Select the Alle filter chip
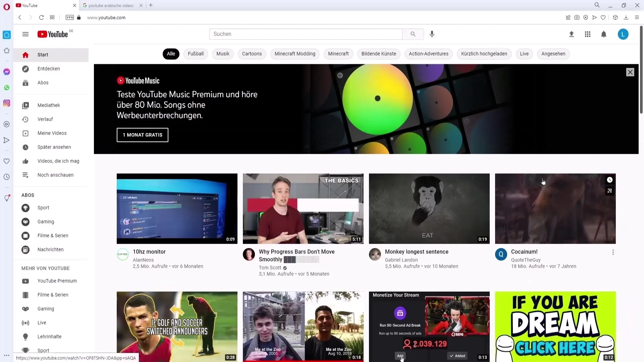Viewport: 644px width, 362px height. tap(171, 54)
